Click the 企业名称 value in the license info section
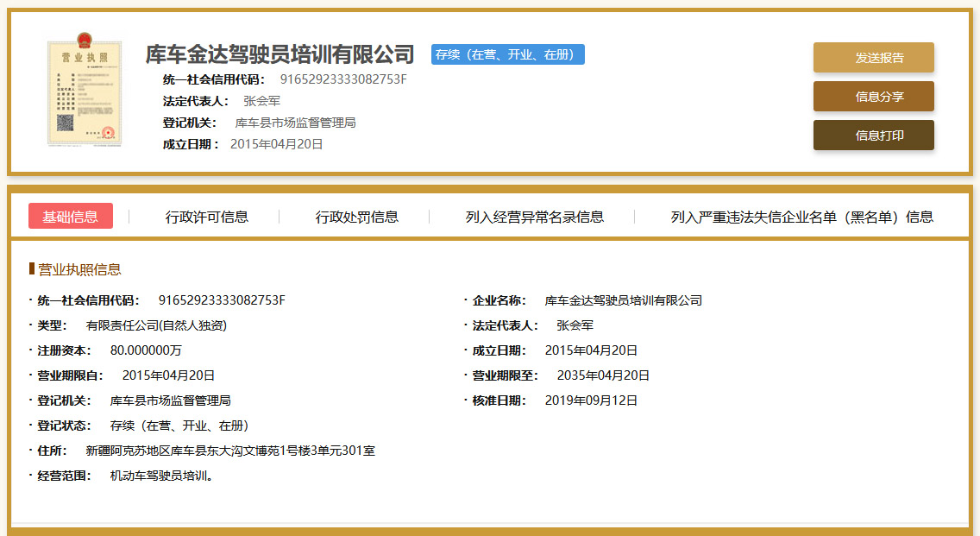The width and height of the screenshot is (980, 536). 623,300
